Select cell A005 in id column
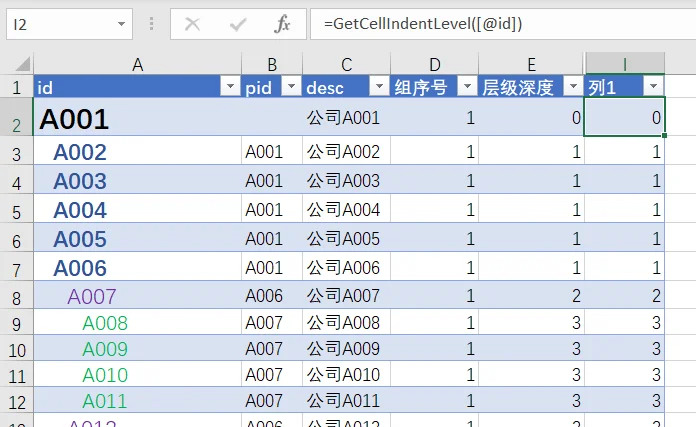 (138, 238)
